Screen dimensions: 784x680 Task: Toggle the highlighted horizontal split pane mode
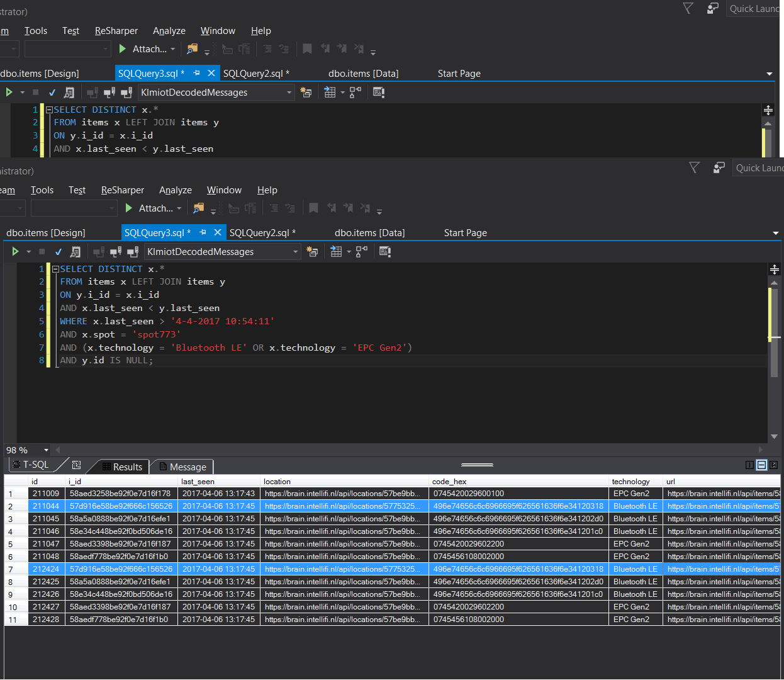point(762,465)
